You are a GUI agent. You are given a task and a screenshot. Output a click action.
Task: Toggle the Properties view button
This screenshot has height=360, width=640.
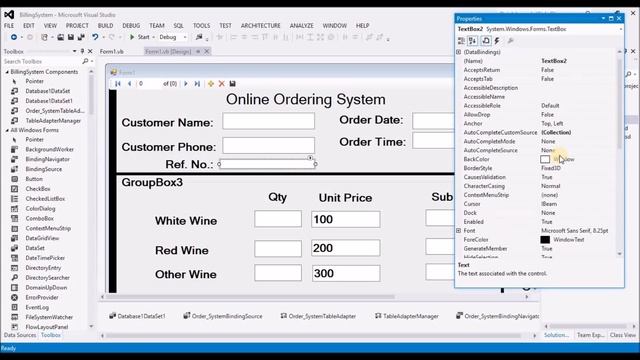coord(486,41)
